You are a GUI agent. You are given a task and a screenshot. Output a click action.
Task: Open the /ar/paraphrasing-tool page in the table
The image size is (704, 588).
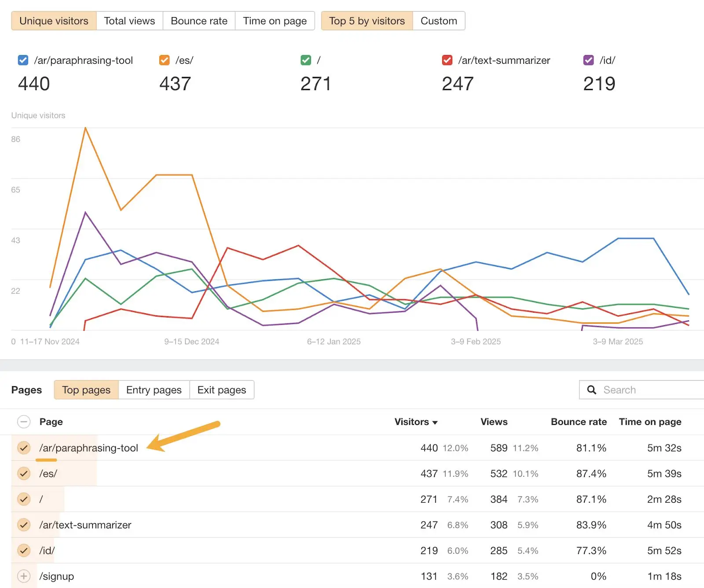[x=88, y=448]
